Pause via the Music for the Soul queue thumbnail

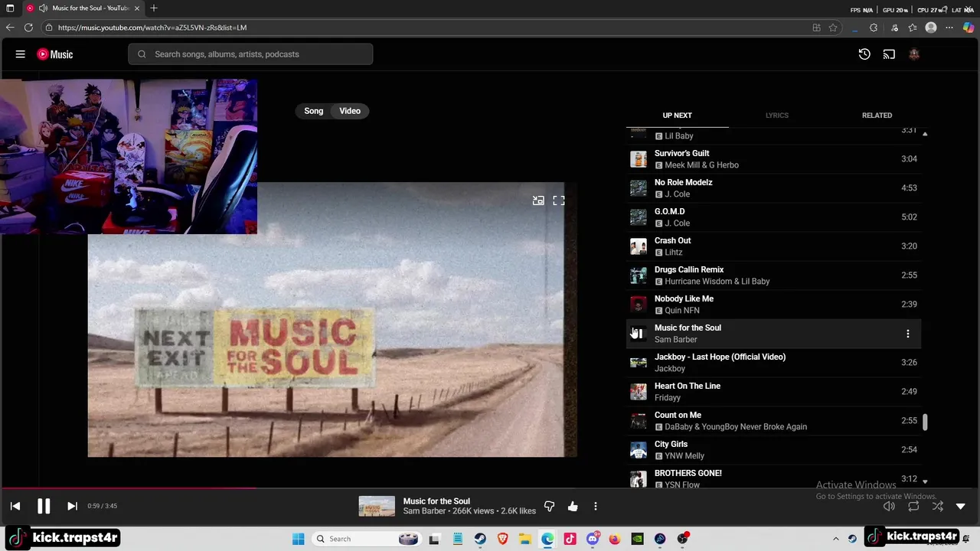(x=638, y=334)
